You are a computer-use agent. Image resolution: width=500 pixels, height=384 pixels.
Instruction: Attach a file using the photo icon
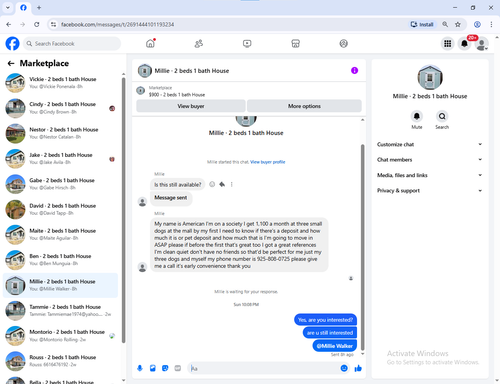tap(153, 368)
